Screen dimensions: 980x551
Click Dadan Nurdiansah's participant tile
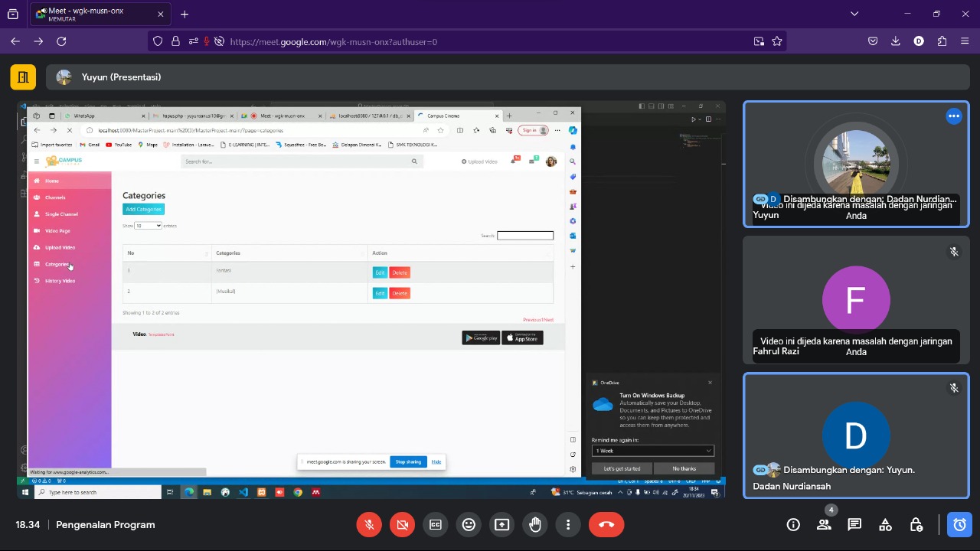click(x=855, y=435)
